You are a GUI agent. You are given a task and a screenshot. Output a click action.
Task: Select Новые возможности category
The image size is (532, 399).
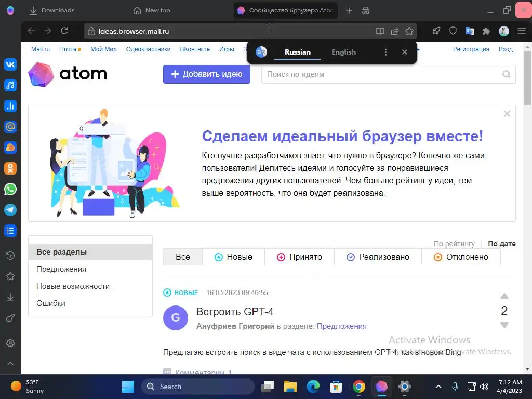[x=73, y=286]
